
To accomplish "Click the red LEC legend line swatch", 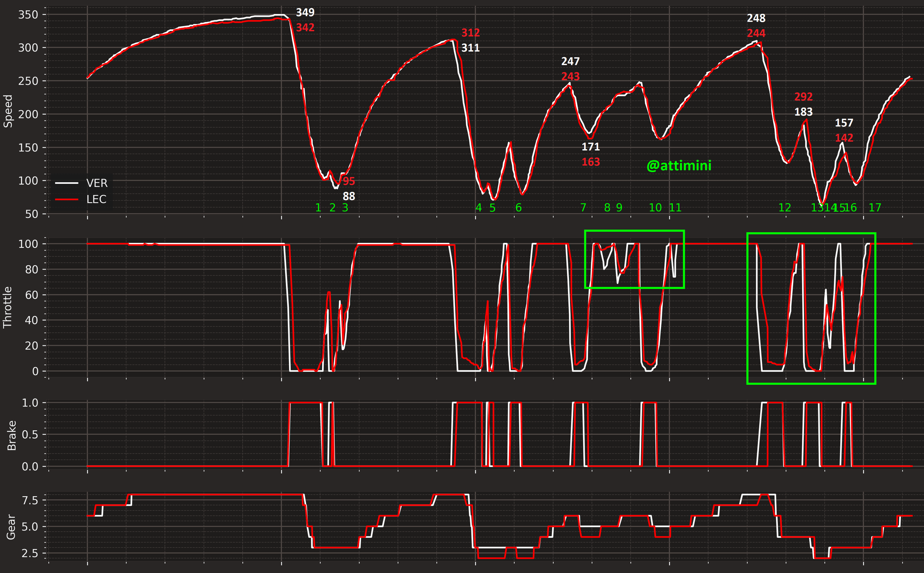I will (x=66, y=199).
